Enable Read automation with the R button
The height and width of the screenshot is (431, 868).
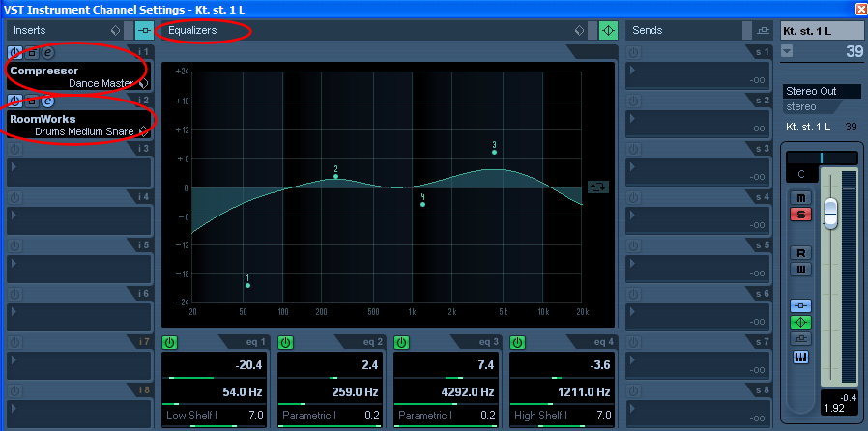tap(800, 253)
